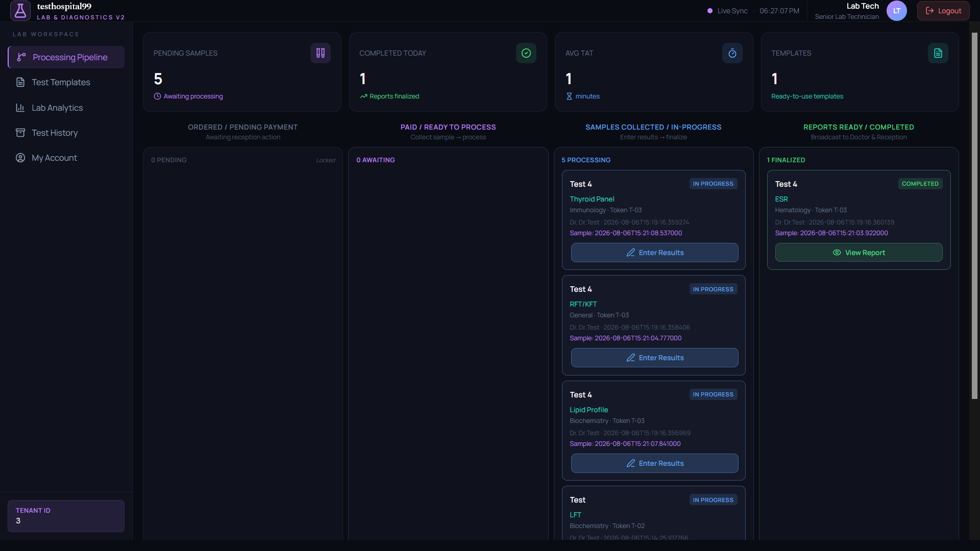Click Samples Collected / In-Progress header

pos(653,127)
